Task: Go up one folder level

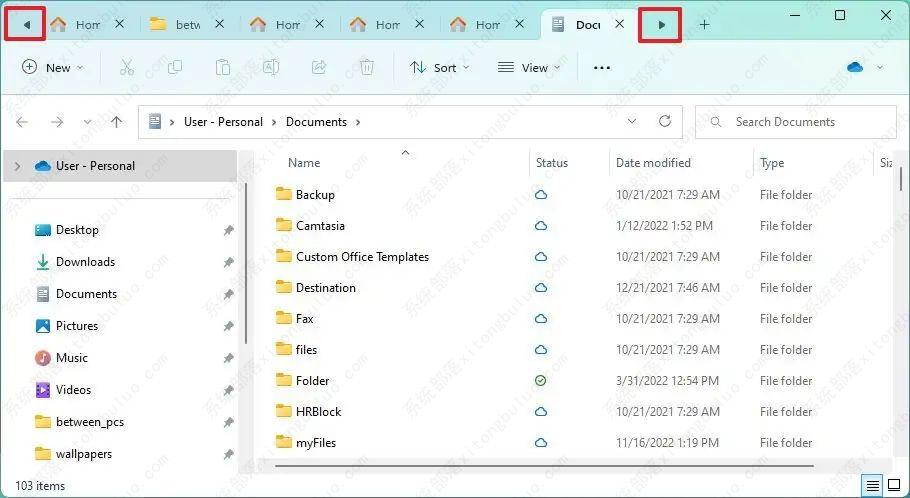Action: click(x=117, y=122)
